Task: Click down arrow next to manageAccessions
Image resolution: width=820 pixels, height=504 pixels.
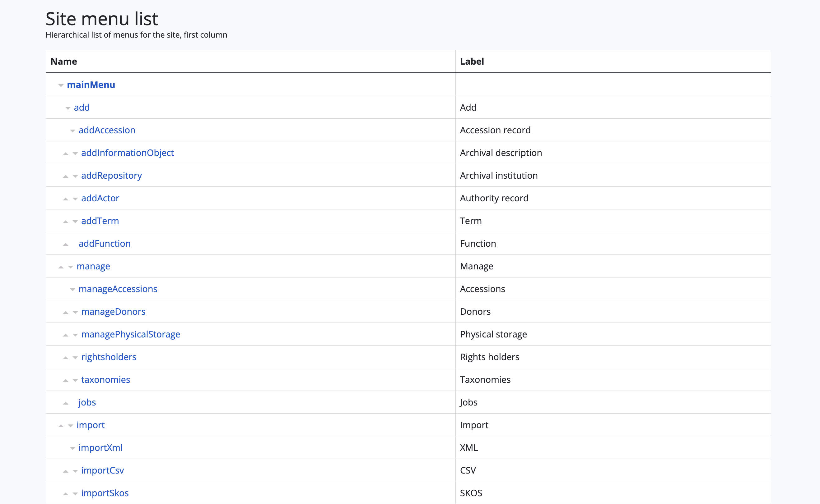Action: [72, 289]
